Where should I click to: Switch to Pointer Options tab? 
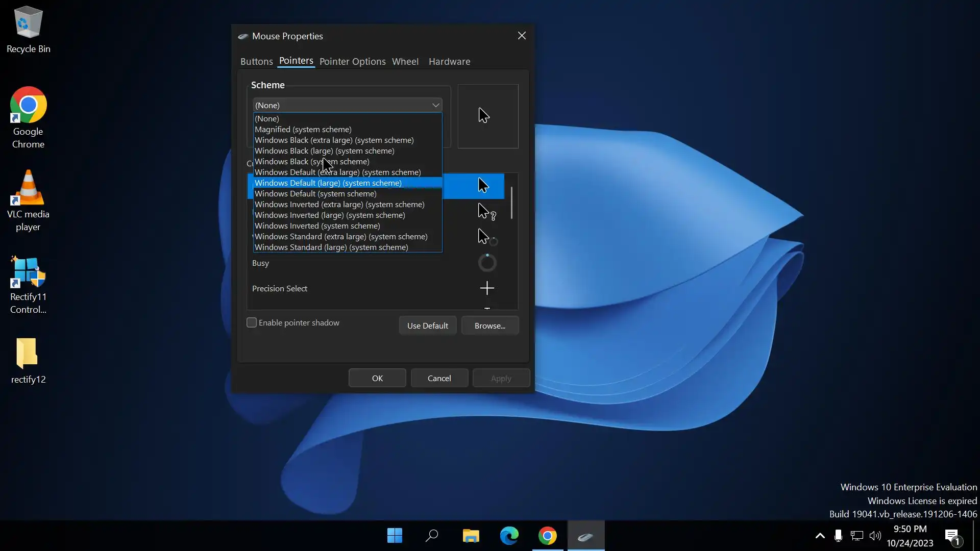point(352,61)
